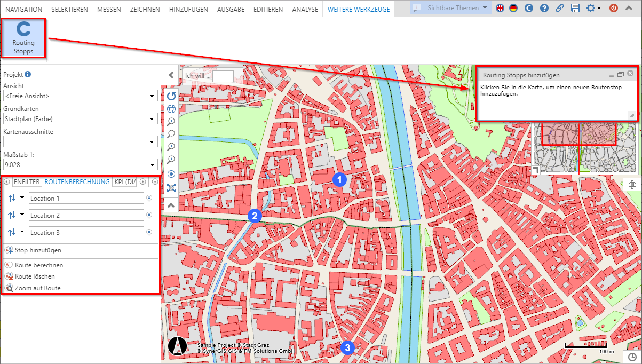Open help via the question mark icon
Screen dimensions: 642x364
coord(544,8)
